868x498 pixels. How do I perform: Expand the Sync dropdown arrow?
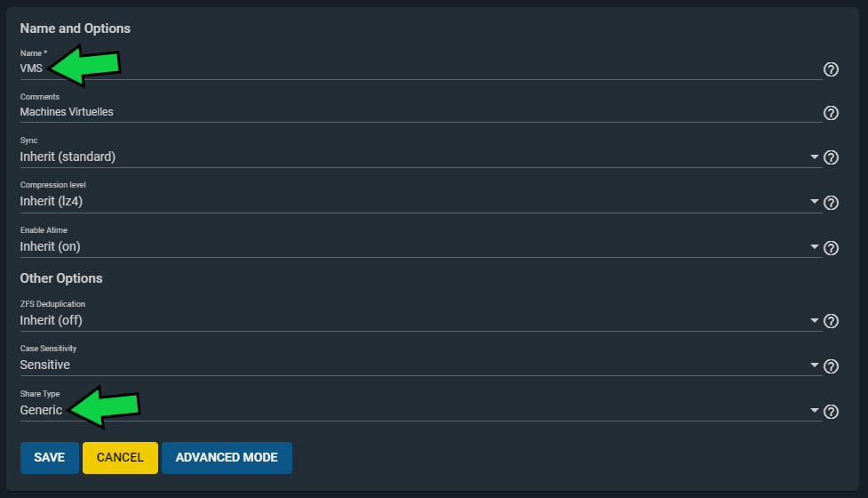pyautogui.click(x=815, y=157)
